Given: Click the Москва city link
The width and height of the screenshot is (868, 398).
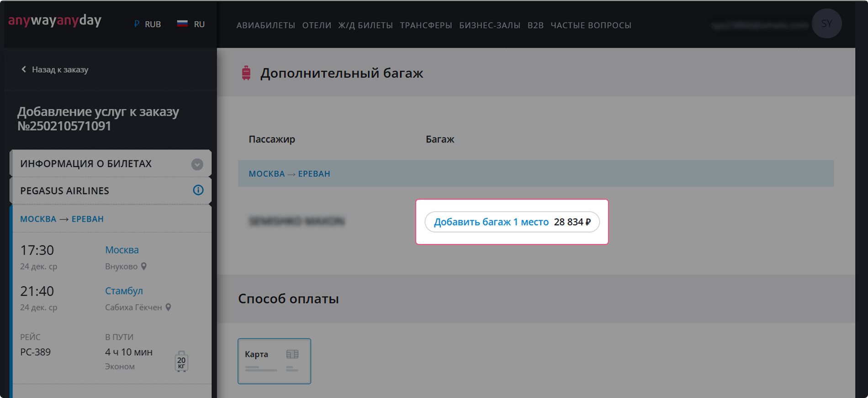Looking at the screenshot, I should pos(122,250).
